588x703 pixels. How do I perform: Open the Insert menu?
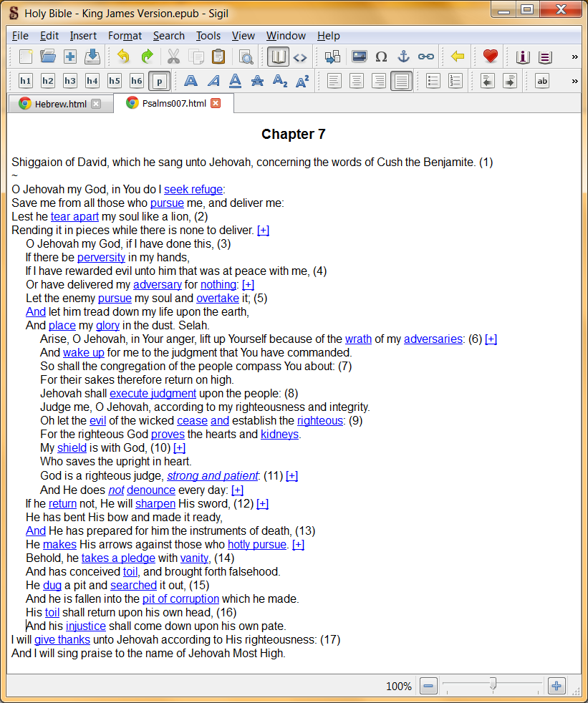click(x=83, y=36)
